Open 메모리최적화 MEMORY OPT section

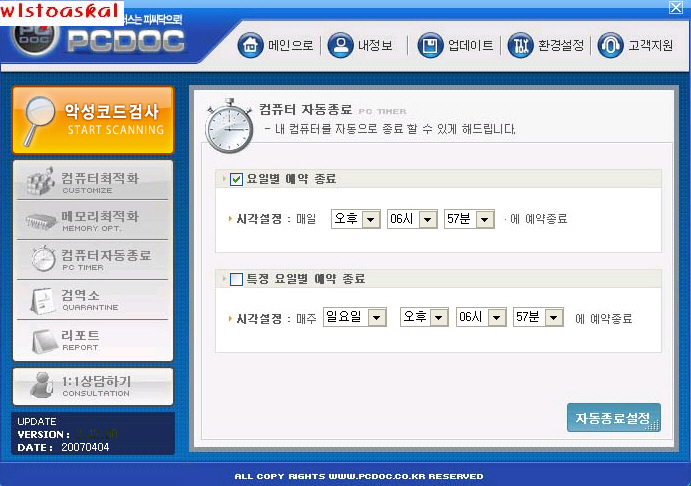(x=93, y=220)
